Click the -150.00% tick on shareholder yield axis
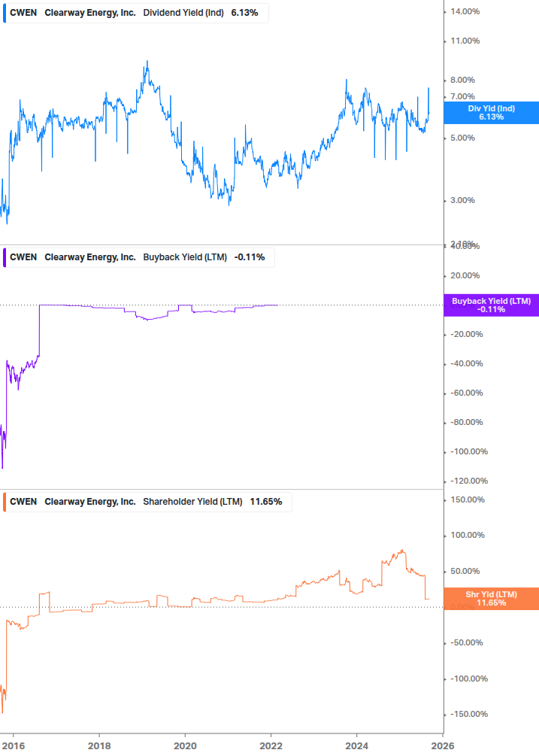This screenshot has width=539, height=756. [468, 714]
